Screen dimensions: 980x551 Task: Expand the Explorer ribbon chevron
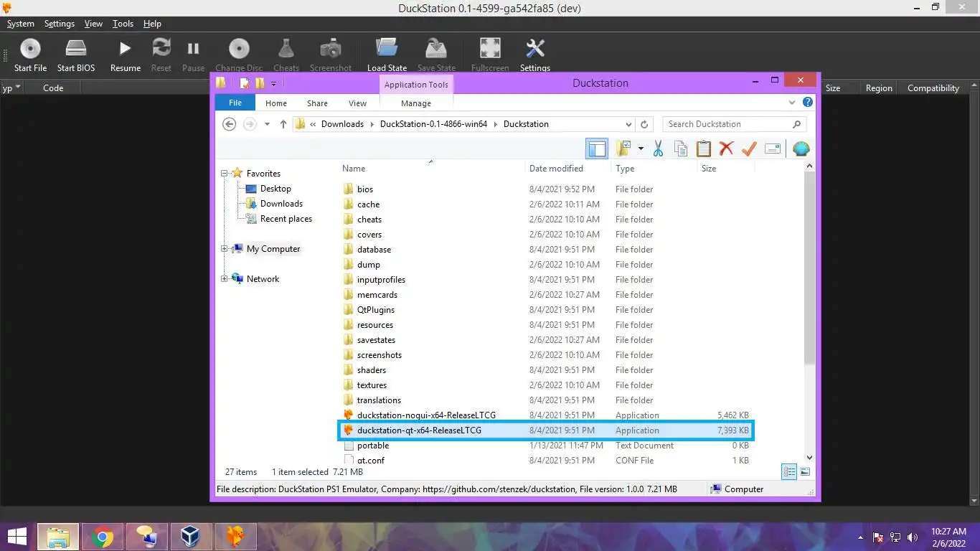coord(793,103)
